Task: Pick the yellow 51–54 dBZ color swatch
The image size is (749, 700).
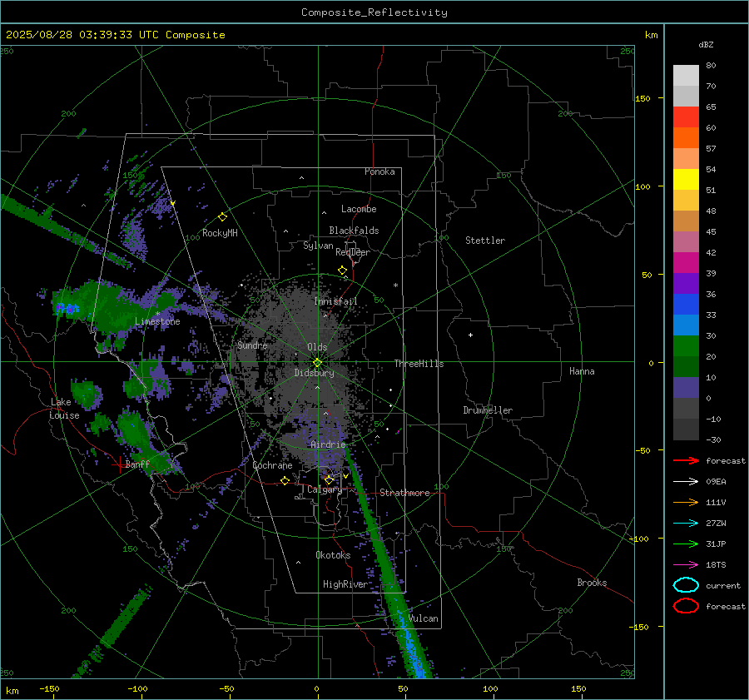Action: (x=686, y=179)
